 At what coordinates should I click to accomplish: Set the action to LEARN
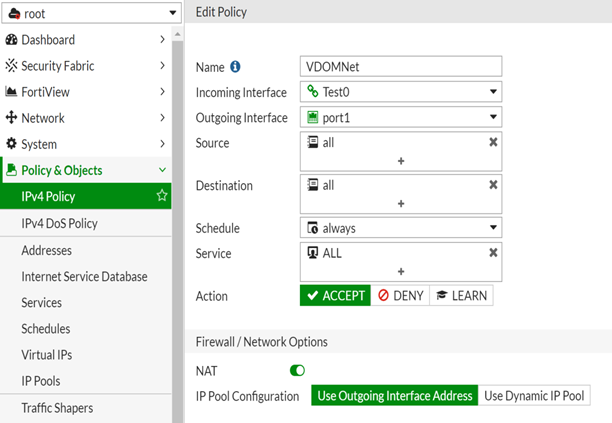pyautogui.click(x=461, y=296)
